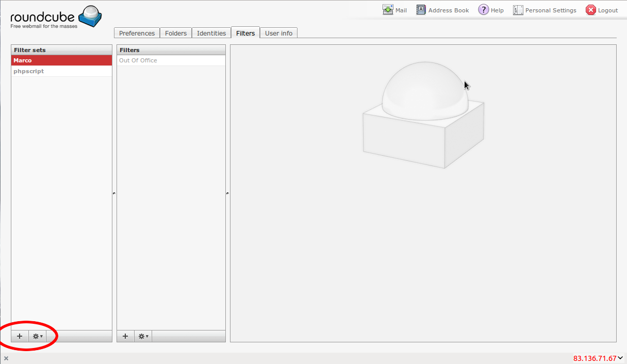
Task: Click the Help question mark icon
Action: 483,10
